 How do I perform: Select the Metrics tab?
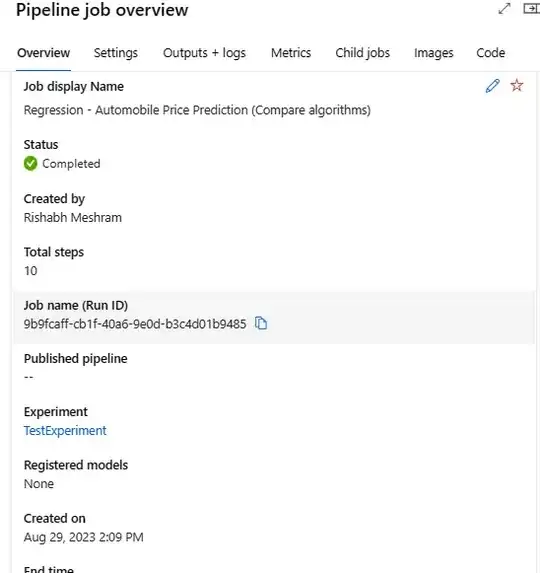(x=291, y=53)
